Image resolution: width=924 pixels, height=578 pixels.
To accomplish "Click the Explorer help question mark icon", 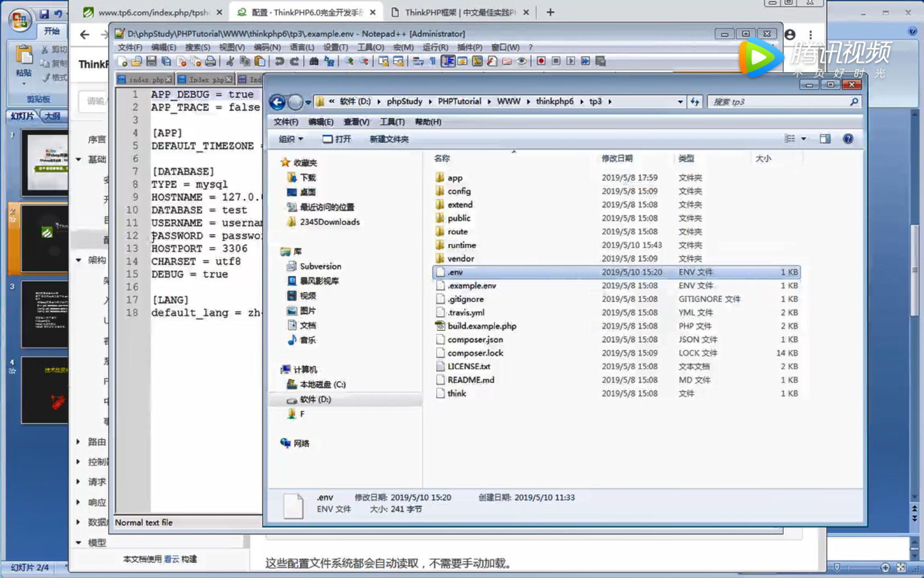I will coord(848,139).
